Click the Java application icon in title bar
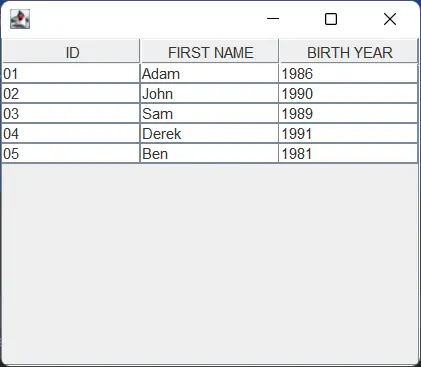 [x=20, y=19]
